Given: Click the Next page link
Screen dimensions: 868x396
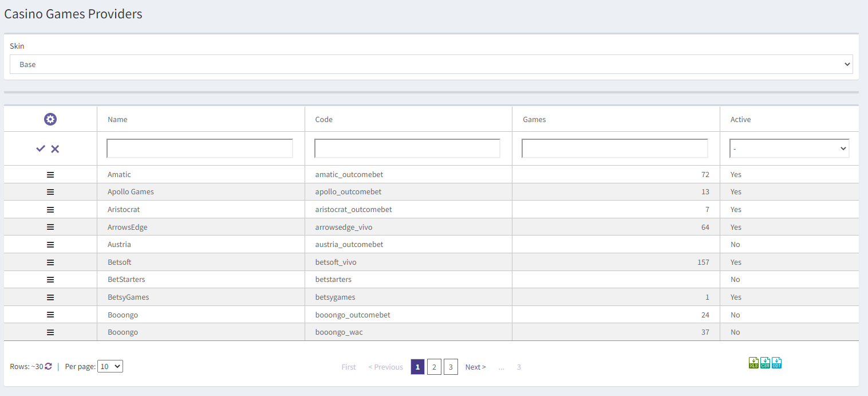Looking at the screenshot, I should [x=475, y=367].
